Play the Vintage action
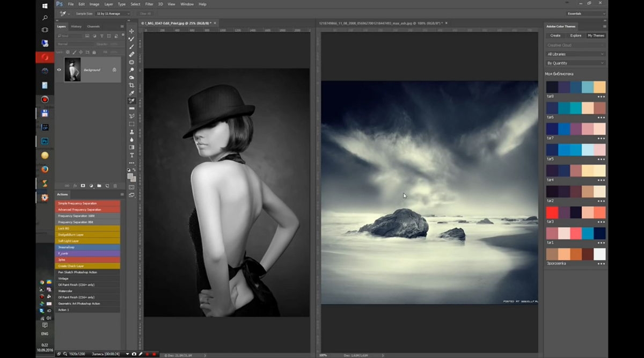This screenshot has height=358, width=644. coord(87,279)
